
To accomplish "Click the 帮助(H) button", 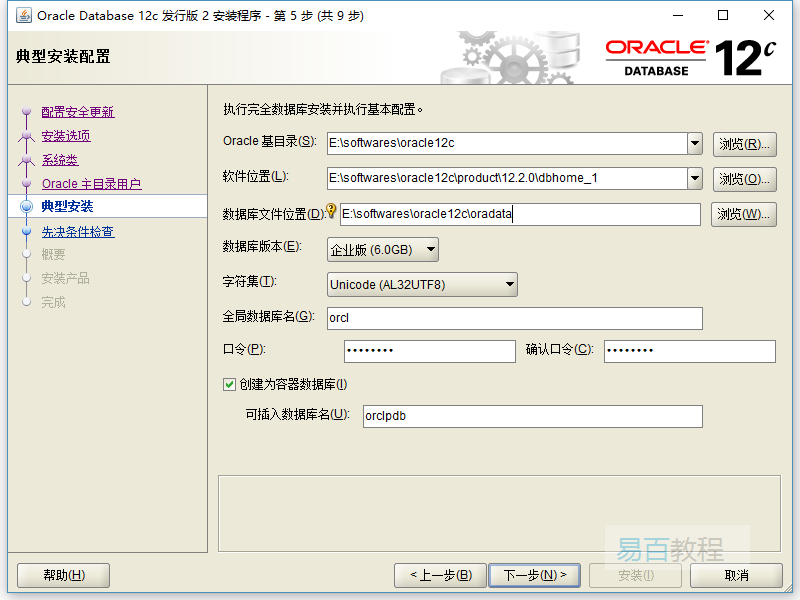I will tap(64, 575).
